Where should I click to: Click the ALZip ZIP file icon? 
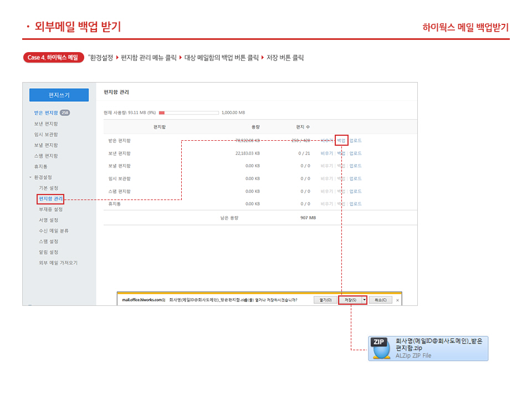pos(380,349)
